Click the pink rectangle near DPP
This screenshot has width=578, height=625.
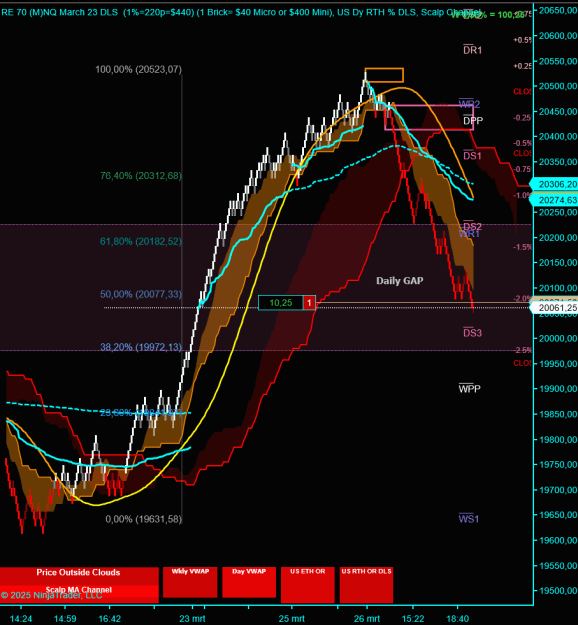point(429,118)
